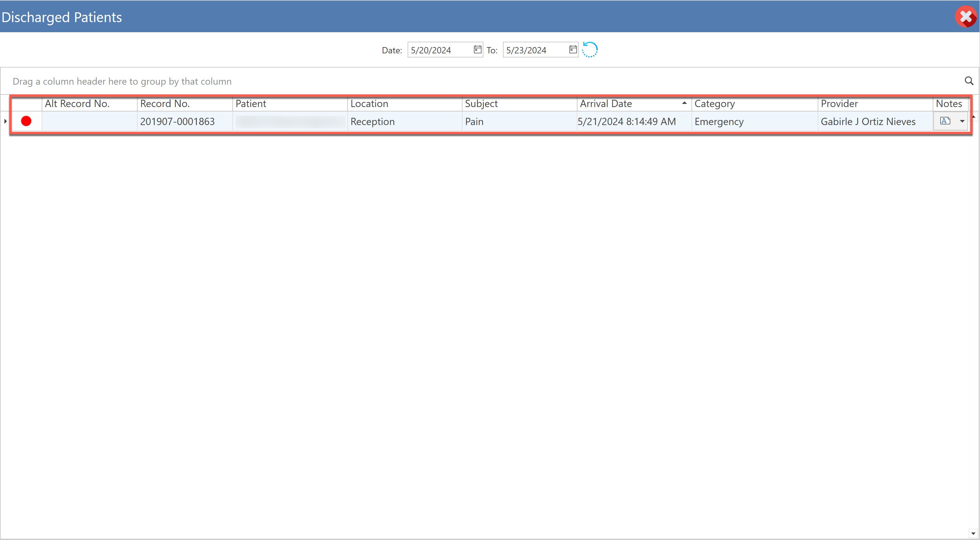
Task: Toggle sort arrow on Arrival Date column
Action: click(684, 103)
